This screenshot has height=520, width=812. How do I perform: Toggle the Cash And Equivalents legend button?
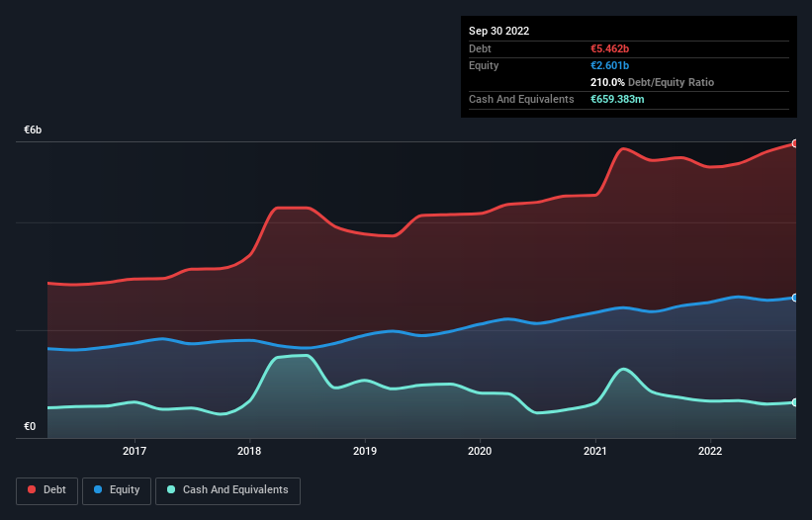(x=227, y=490)
